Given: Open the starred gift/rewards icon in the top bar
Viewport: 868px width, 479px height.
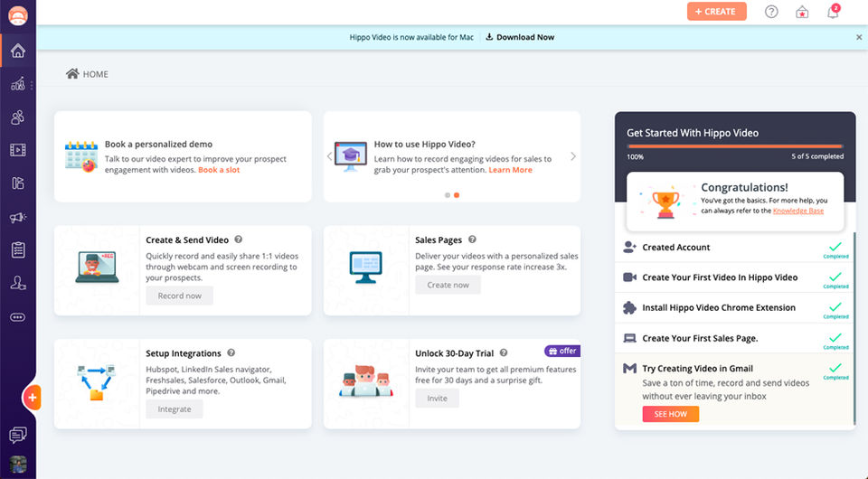Looking at the screenshot, I should pyautogui.click(x=802, y=12).
